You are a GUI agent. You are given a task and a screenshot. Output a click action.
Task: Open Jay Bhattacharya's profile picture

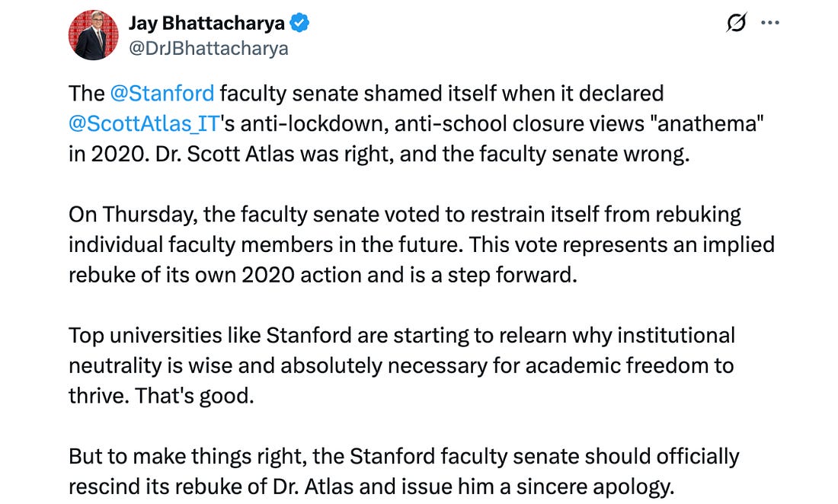pos(94,35)
